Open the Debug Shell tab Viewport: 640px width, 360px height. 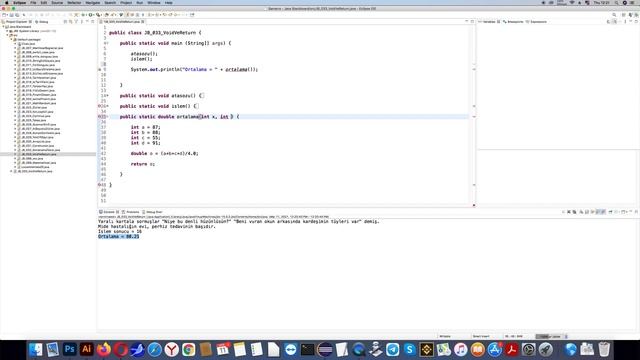[152, 212]
